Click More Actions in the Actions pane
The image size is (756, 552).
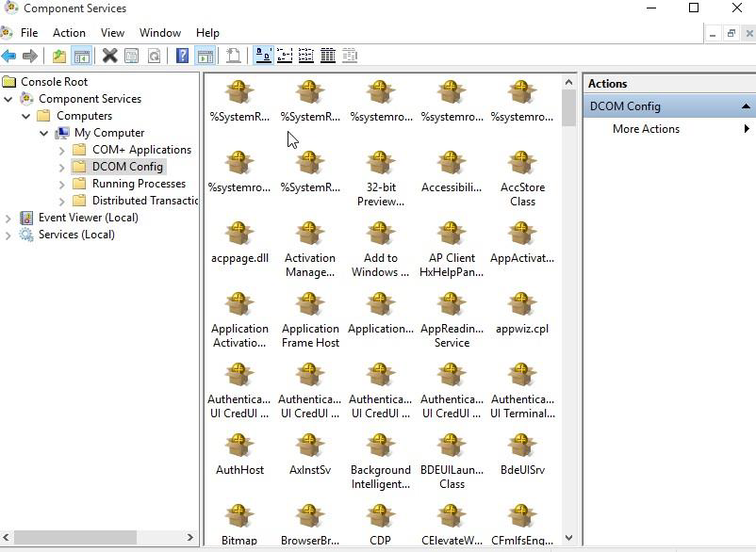pyautogui.click(x=646, y=129)
